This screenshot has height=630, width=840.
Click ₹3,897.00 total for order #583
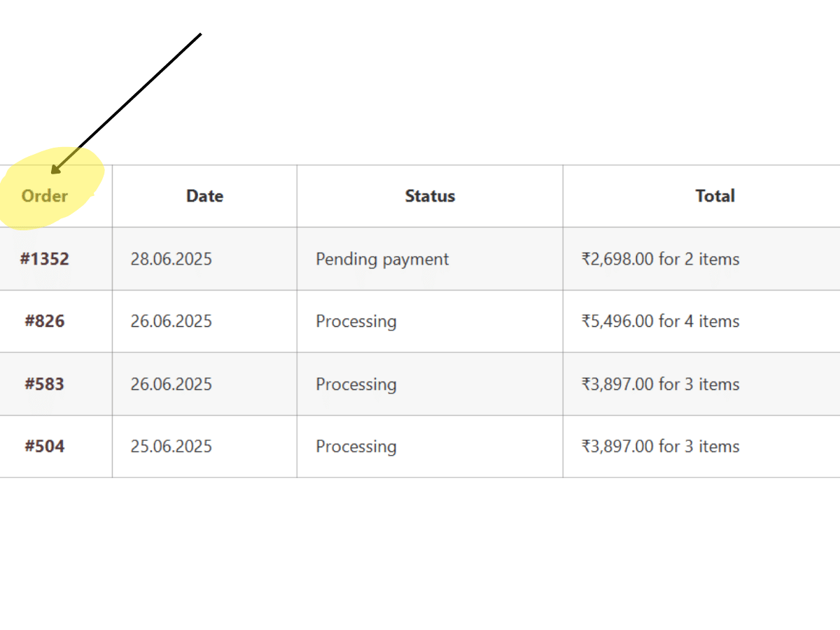click(660, 384)
